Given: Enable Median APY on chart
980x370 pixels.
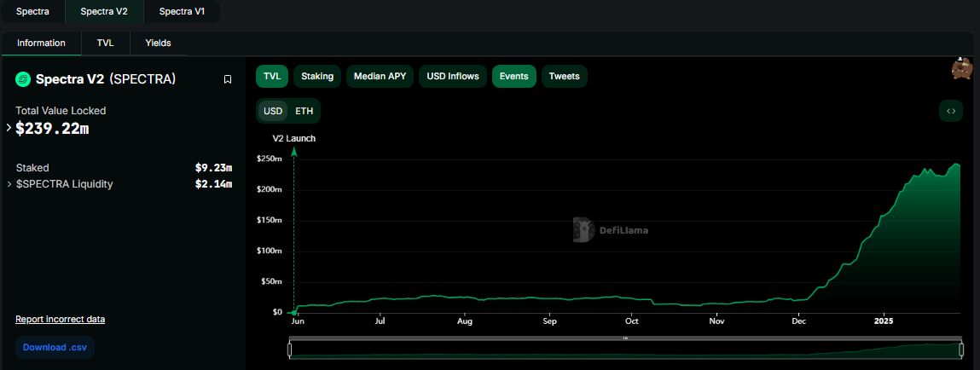Looking at the screenshot, I should click(x=380, y=76).
